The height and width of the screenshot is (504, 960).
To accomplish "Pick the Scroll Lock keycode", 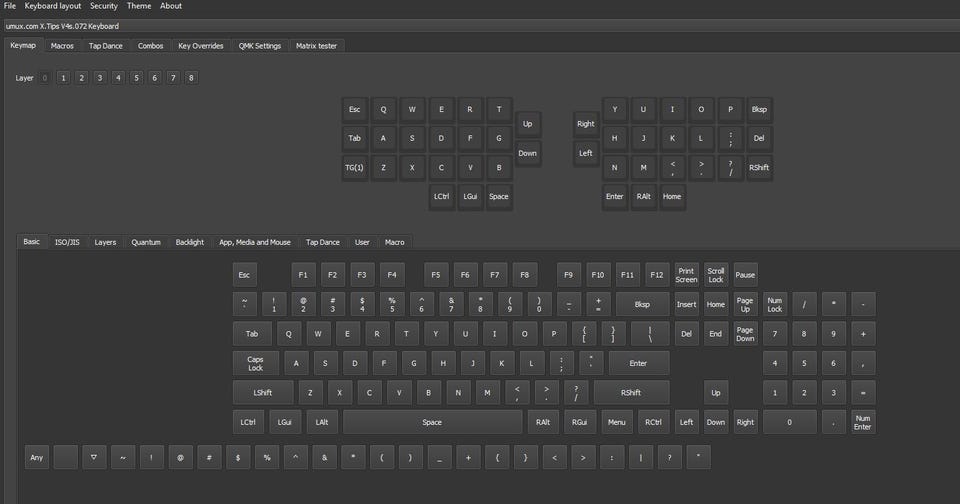I will (x=716, y=275).
